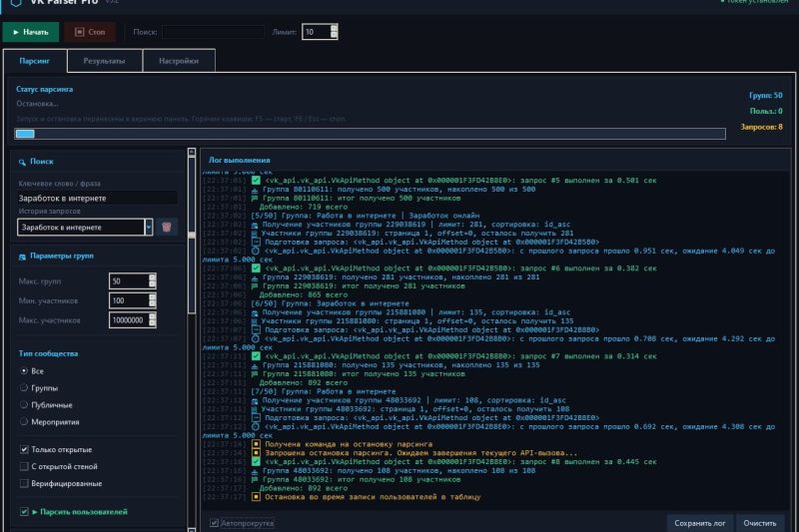This screenshot has width=799, height=532.
Task: Click download icon on Группа 215881080 получено 135 line
Action: [255, 365]
